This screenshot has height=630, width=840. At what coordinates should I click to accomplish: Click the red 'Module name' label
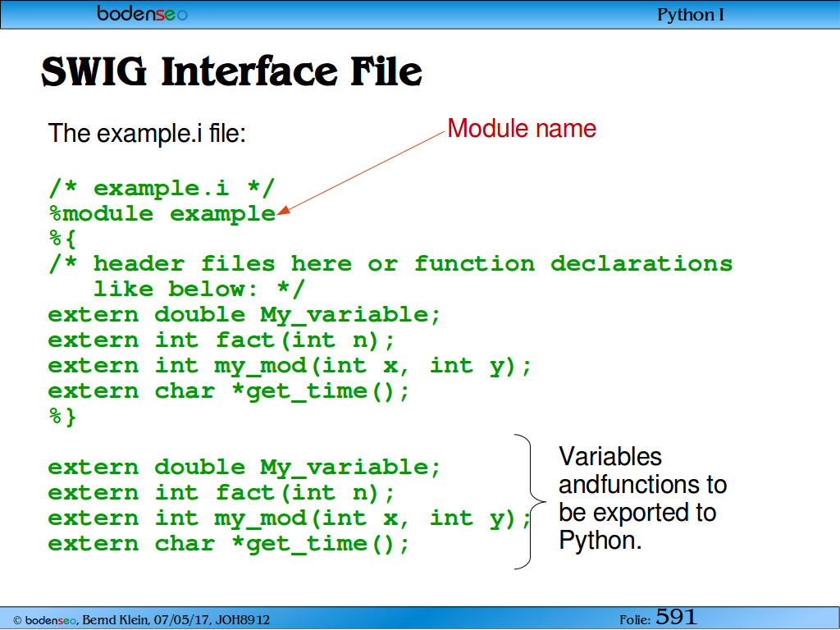pyautogui.click(x=522, y=129)
